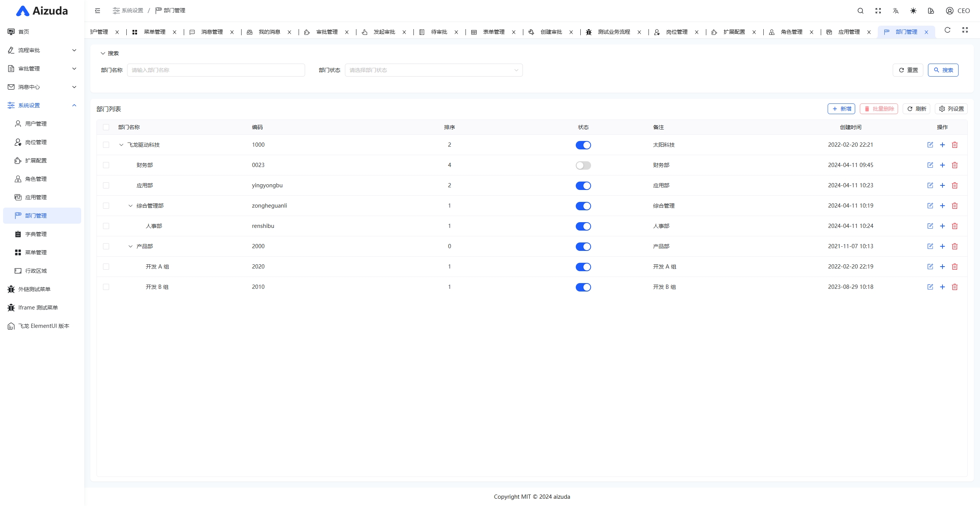Enter fullscreen via header fullscreen icon
The height and width of the screenshot is (506, 980).
pos(878,11)
